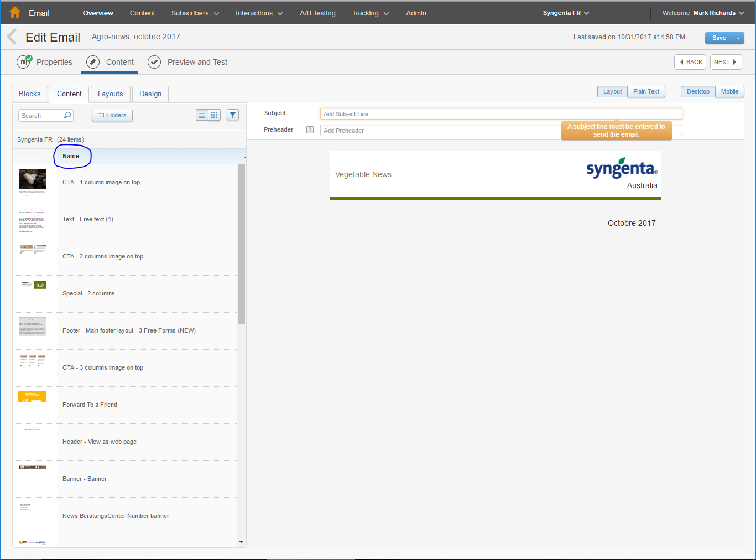756x560 pixels.
Task: Click the Preheader help question icon
Action: pyautogui.click(x=310, y=130)
